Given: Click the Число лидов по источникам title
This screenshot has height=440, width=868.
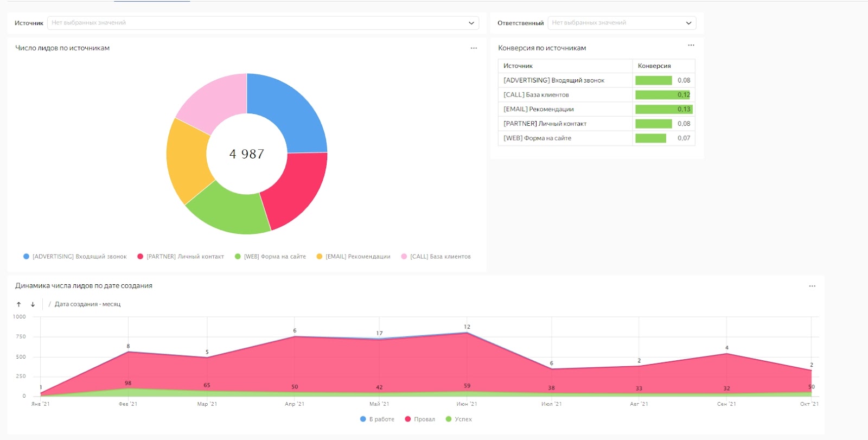Looking at the screenshot, I should (62, 48).
